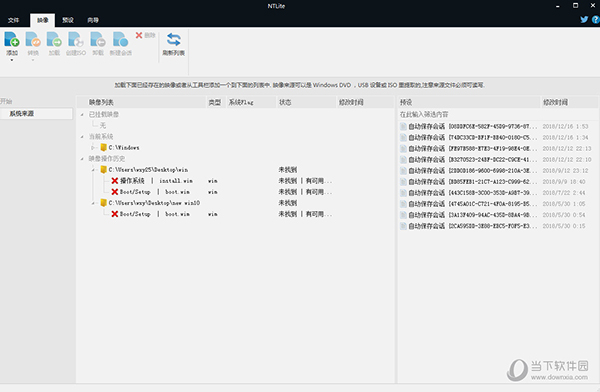Click the 刷新列表 (Refresh list) icon

pyautogui.click(x=174, y=39)
